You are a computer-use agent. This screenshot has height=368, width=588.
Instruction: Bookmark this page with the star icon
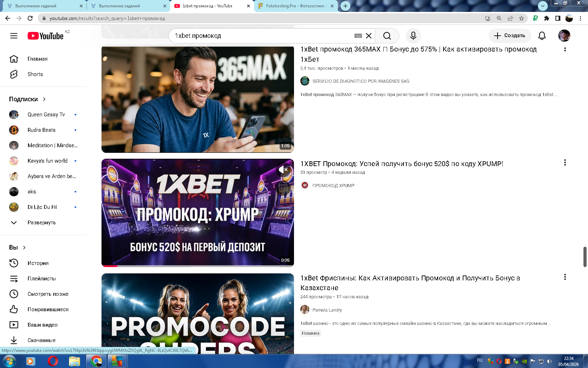[521, 18]
